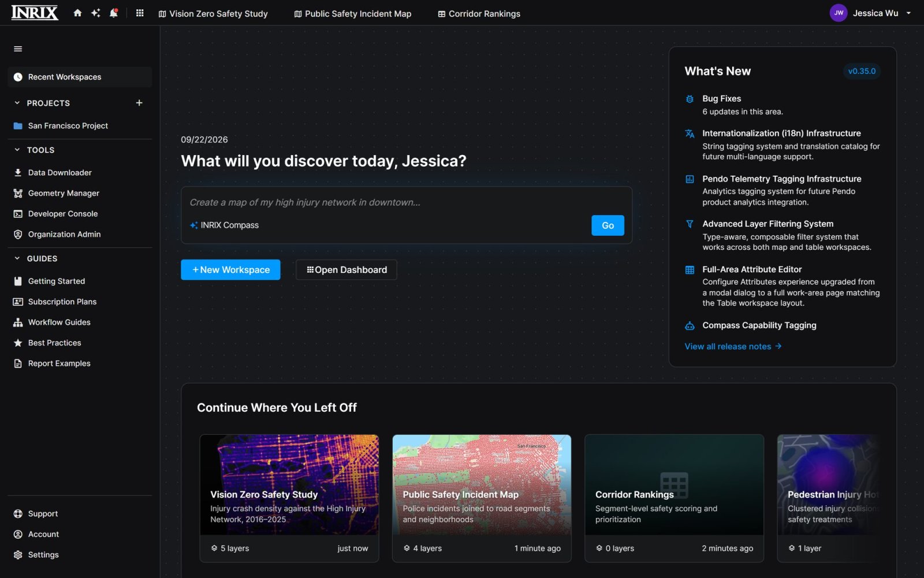Click the home icon in top bar
Screen dimensions: 924x578
tap(77, 13)
